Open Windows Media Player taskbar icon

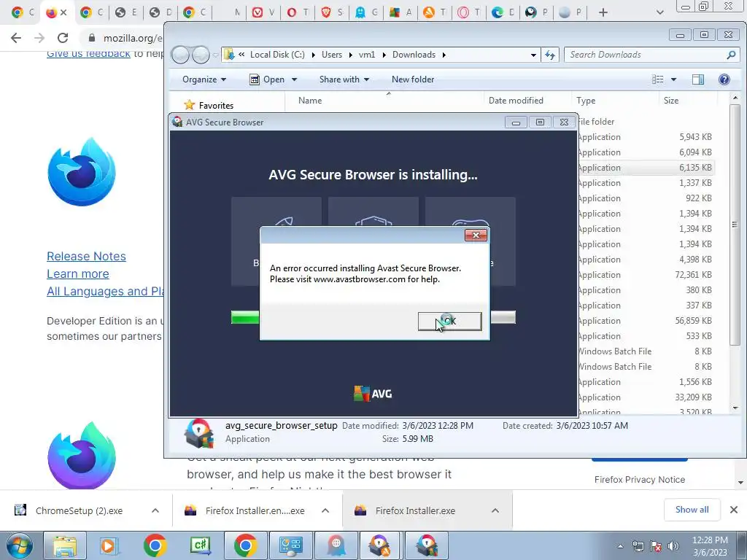[x=108, y=545]
